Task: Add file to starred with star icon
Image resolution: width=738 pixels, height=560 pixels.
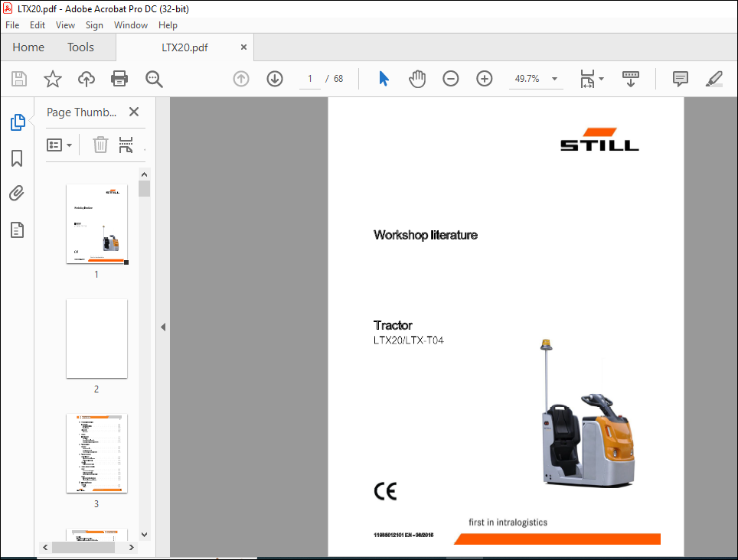Action: pyautogui.click(x=53, y=79)
